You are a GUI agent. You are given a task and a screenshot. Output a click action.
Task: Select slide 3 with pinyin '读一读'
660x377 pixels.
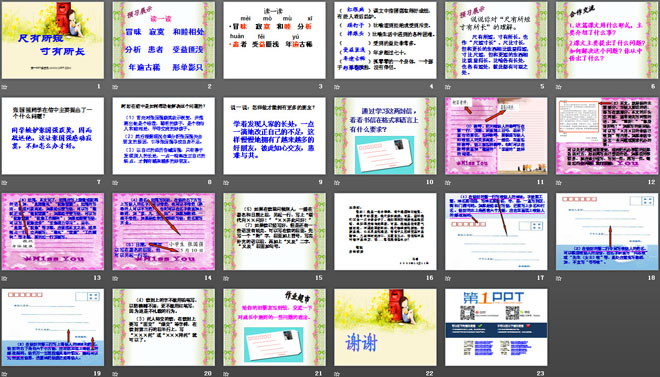[274, 40]
